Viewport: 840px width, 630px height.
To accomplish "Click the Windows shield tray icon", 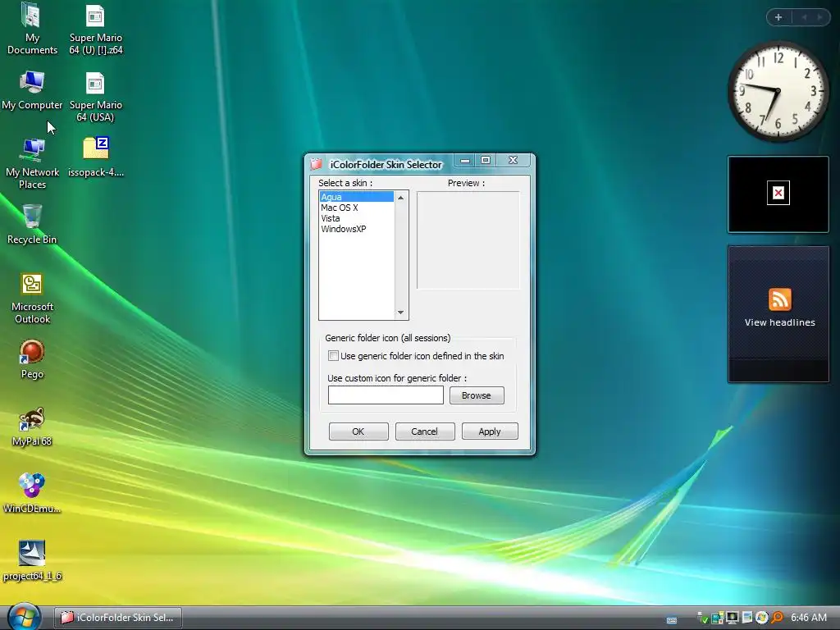I will pos(762,617).
